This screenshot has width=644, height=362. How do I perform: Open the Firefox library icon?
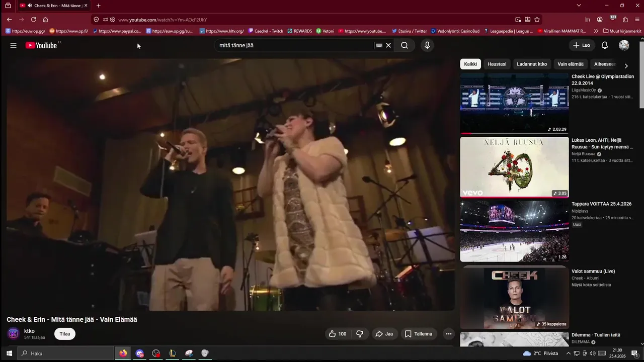(x=588, y=20)
